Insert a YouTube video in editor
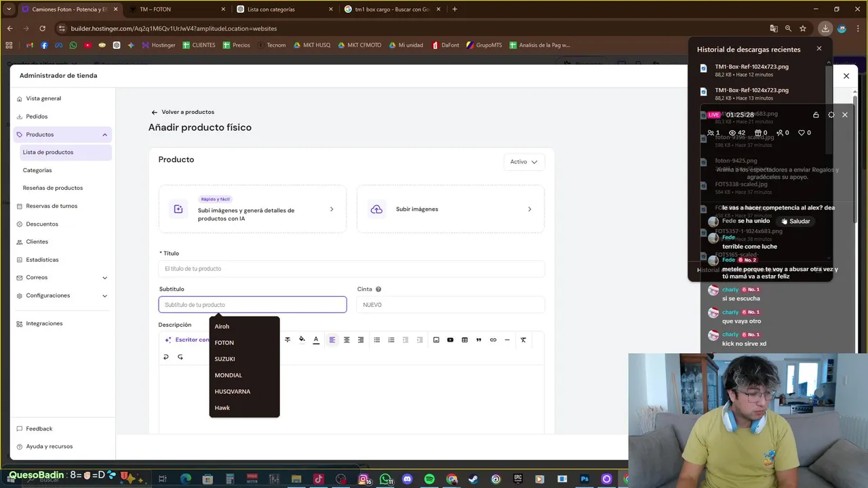This screenshot has height=488, width=868. (x=450, y=340)
